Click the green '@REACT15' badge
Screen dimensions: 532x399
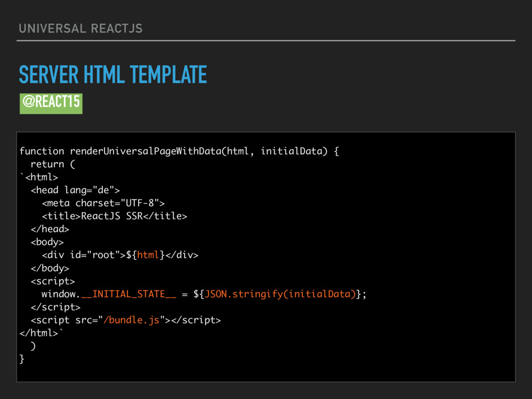point(51,103)
